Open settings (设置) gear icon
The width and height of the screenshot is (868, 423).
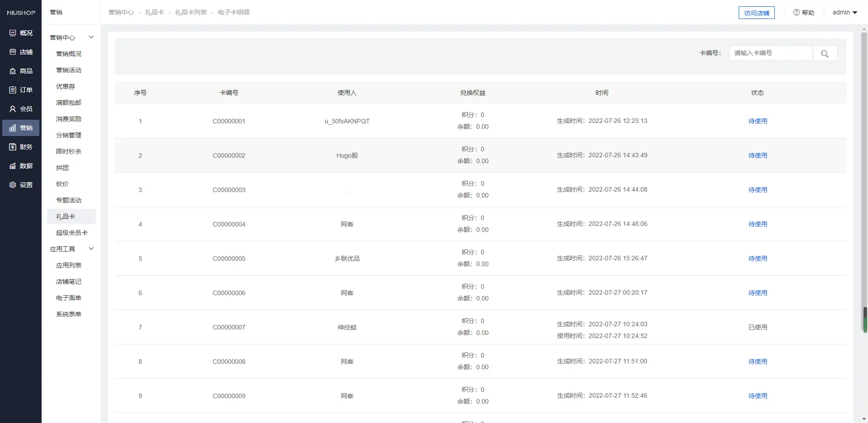tap(13, 185)
